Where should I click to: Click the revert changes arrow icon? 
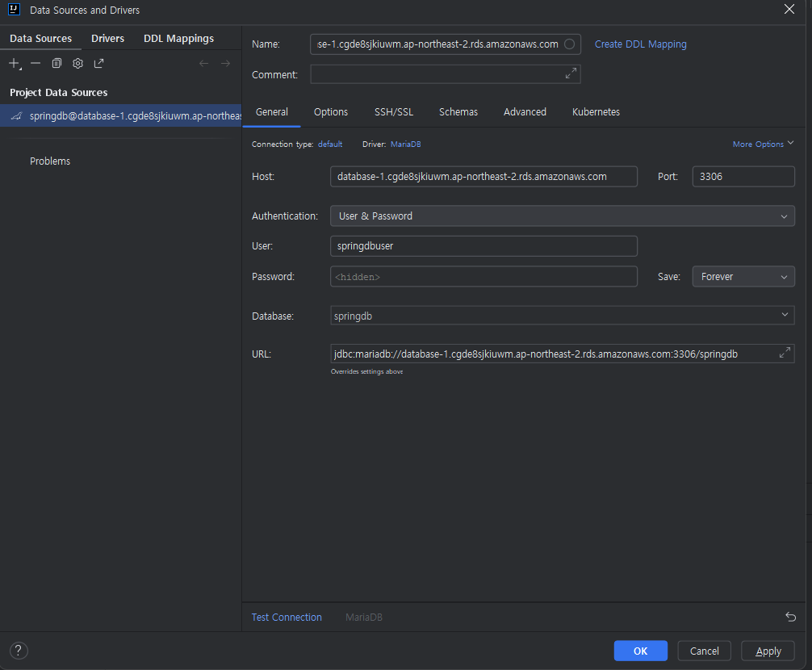(790, 616)
